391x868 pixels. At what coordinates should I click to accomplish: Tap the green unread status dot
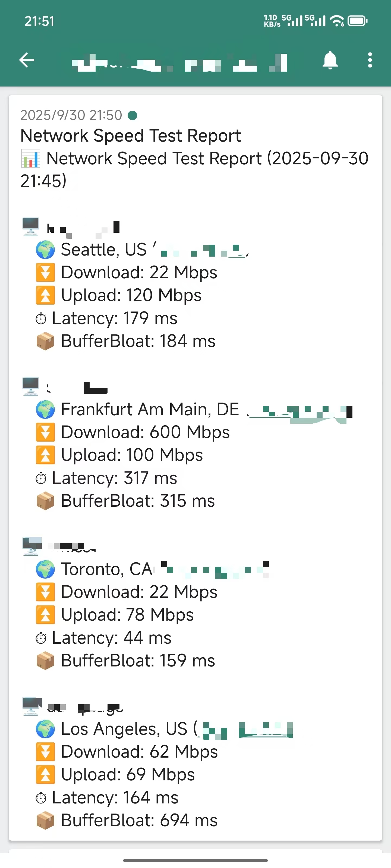133,116
